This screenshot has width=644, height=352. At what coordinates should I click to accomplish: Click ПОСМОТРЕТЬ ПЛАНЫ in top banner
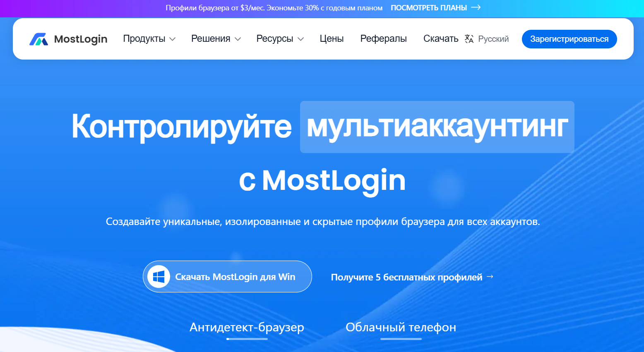tap(429, 8)
